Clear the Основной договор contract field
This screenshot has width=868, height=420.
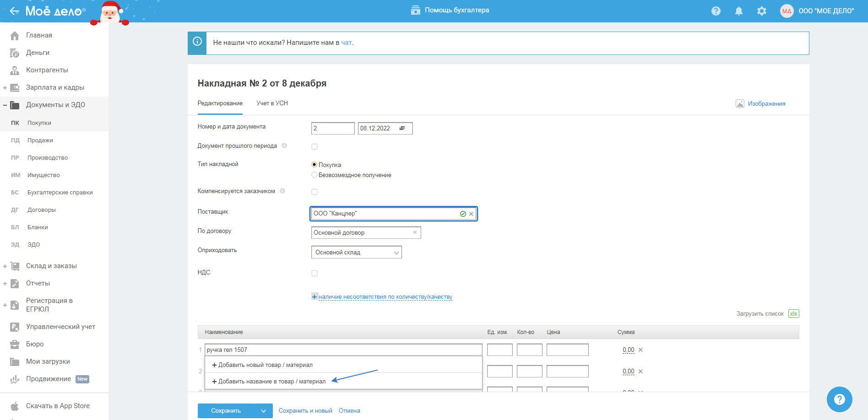(415, 232)
